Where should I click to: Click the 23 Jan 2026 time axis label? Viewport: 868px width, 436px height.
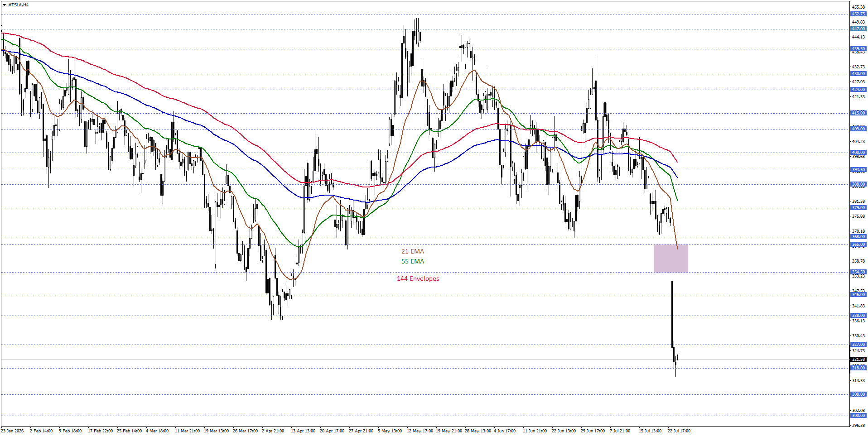tap(12, 431)
